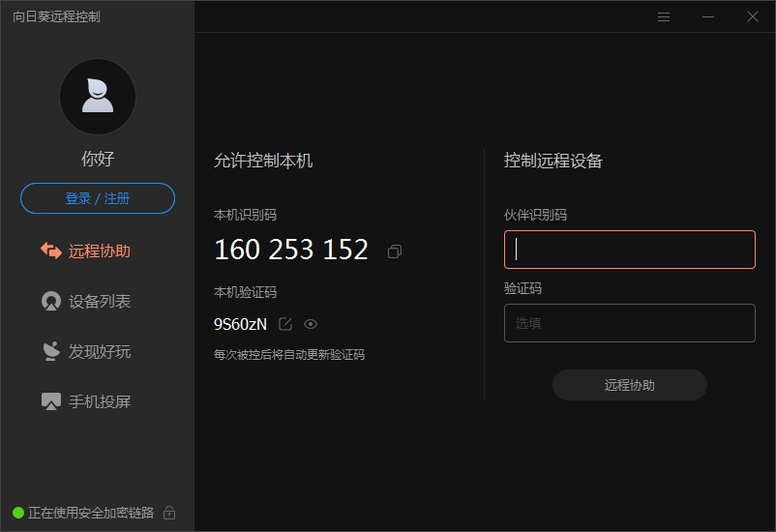Click the 正在使用安全加密链路 status text
The height and width of the screenshot is (532, 776).
91,513
